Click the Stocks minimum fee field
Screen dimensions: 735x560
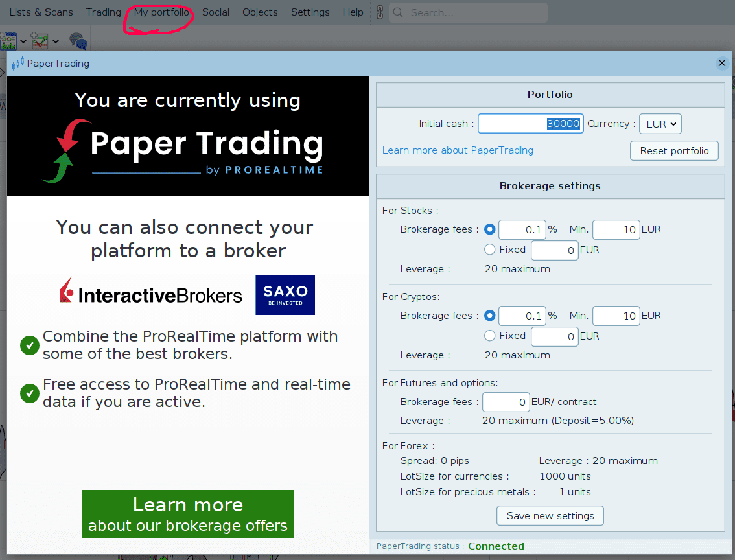pos(616,229)
